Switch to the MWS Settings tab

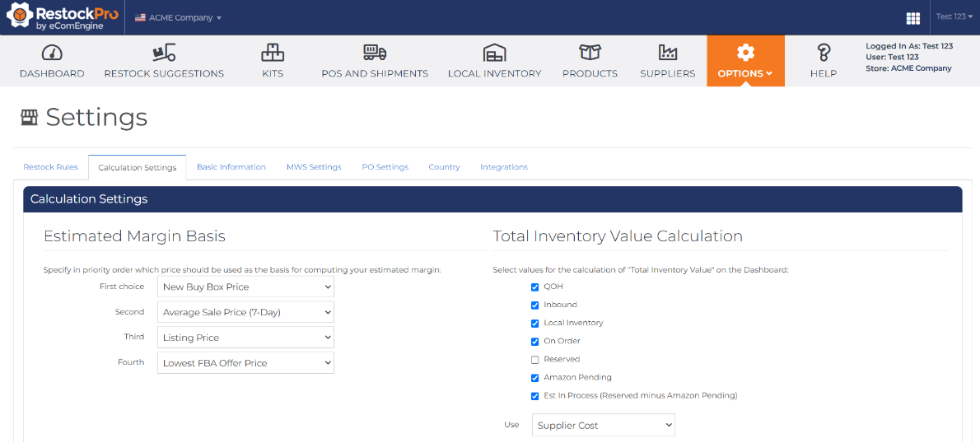[314, 167]
